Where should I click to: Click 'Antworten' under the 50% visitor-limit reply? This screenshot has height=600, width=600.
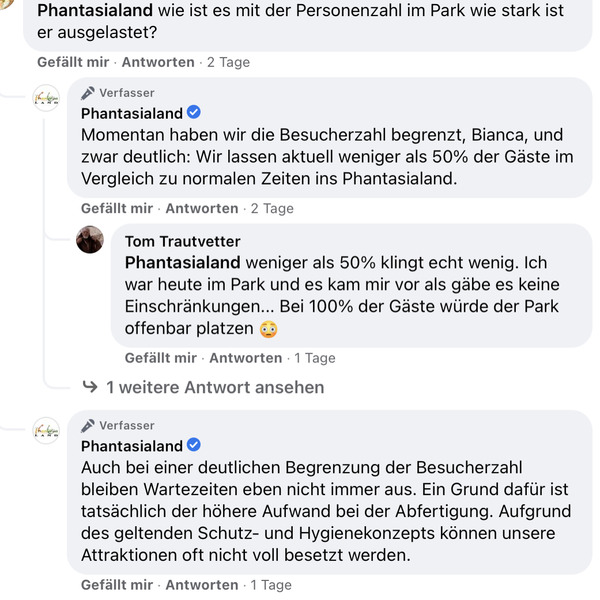[x=202, y=209]
